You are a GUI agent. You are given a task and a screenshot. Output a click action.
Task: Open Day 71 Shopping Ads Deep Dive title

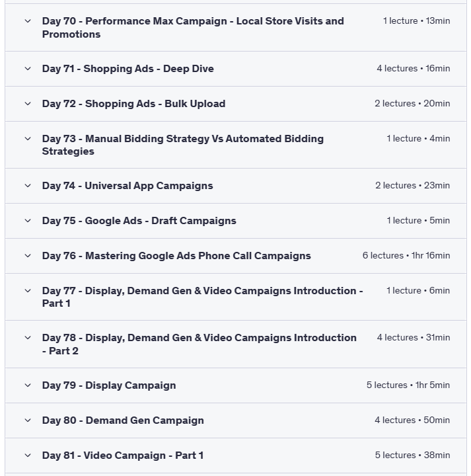click(127, 69)
